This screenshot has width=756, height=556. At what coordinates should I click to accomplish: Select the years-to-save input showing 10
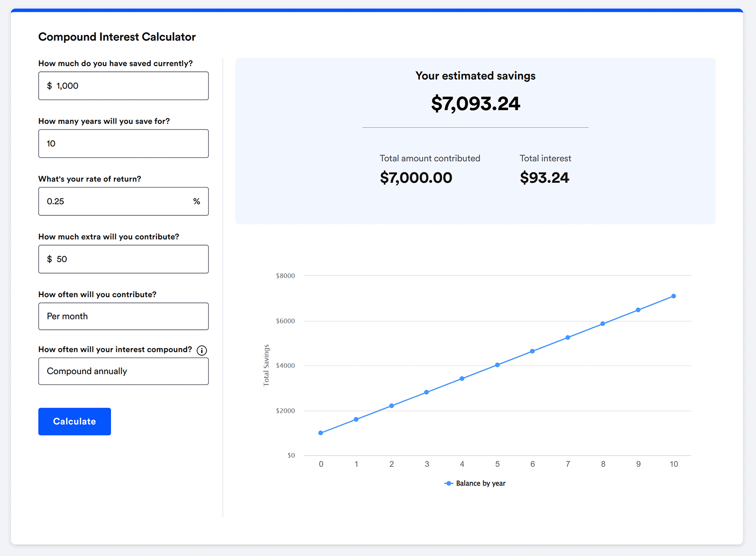[123, 143]
